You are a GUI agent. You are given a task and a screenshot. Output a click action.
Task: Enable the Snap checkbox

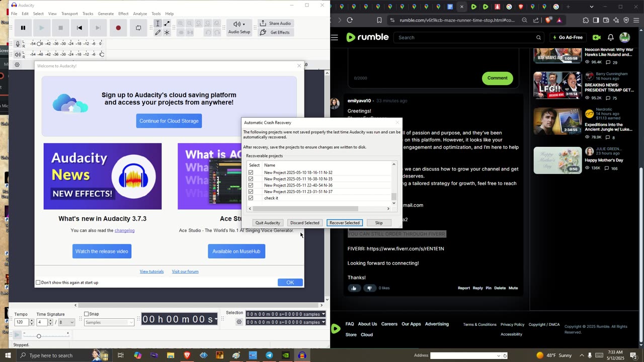(x=86, y=314)
